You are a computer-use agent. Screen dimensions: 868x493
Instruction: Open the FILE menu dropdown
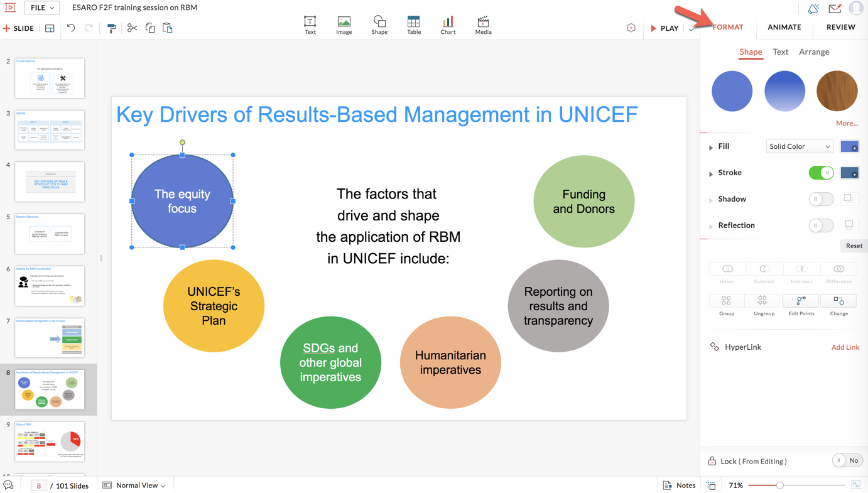(42, 8)
